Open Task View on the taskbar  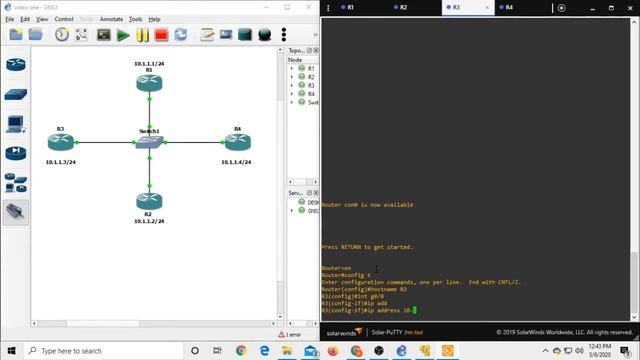pos(217,351)
